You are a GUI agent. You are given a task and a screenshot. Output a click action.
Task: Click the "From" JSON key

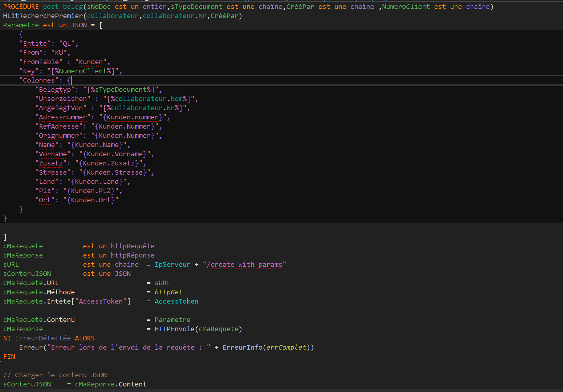(x=31, y=53)
